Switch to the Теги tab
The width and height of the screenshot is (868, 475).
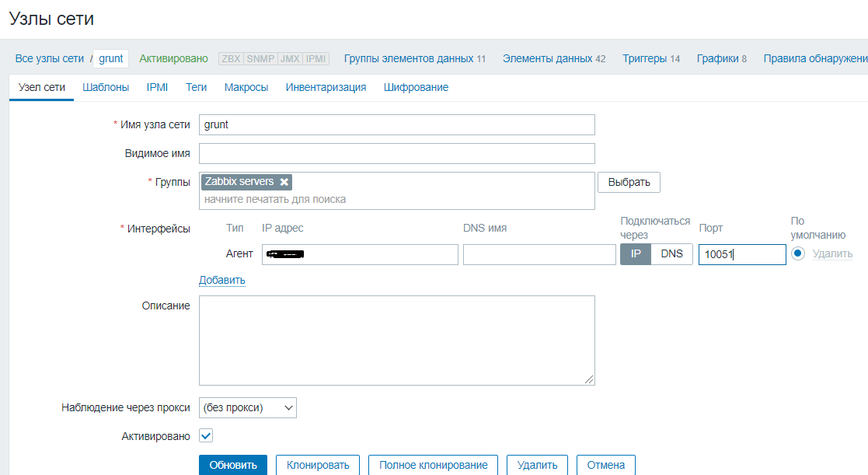click(196, 87)
